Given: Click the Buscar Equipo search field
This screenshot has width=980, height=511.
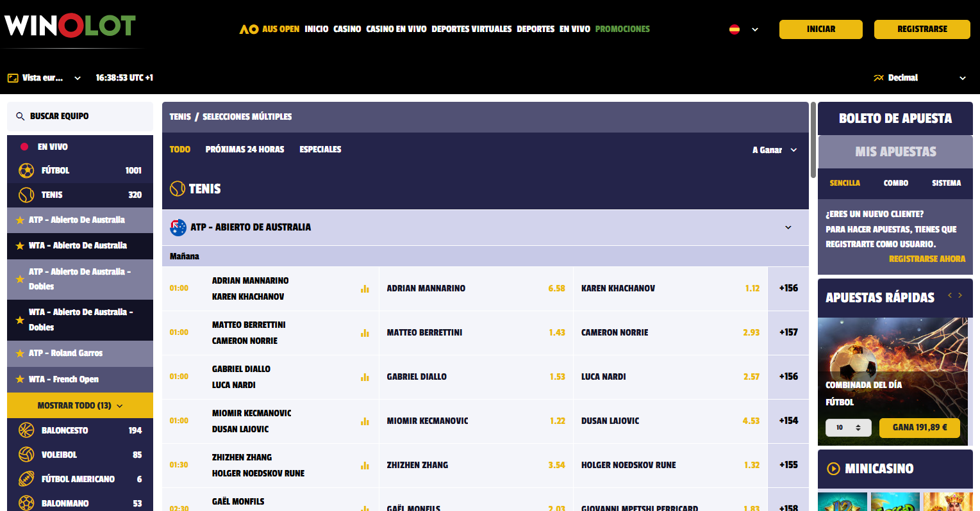Looking at the screenshot, I should (x=80, y=117).
